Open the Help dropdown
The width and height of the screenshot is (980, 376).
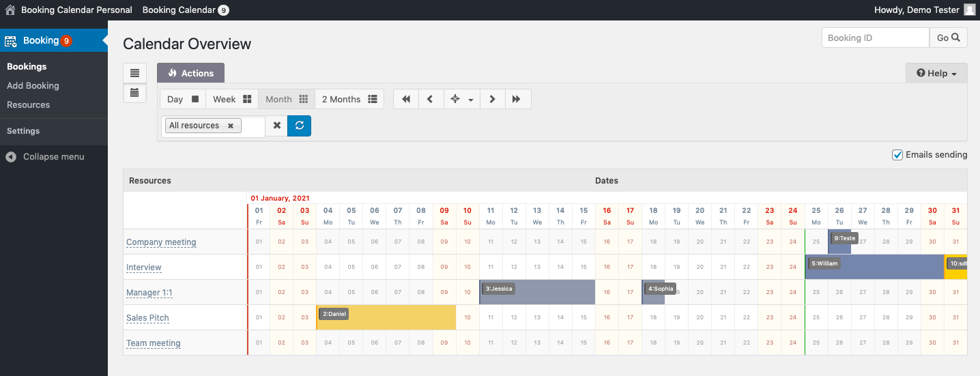pyautogui.click(x=936, y=73)
